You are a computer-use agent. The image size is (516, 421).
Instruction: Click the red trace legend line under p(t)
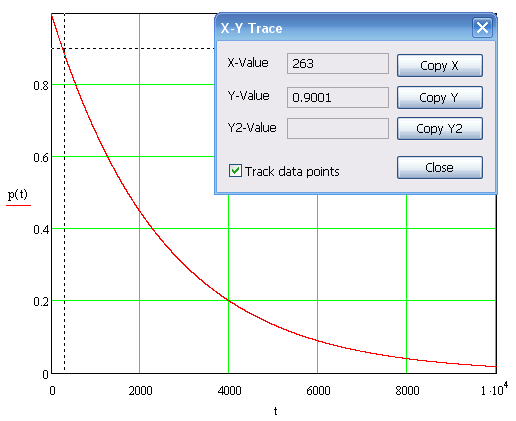18,205
